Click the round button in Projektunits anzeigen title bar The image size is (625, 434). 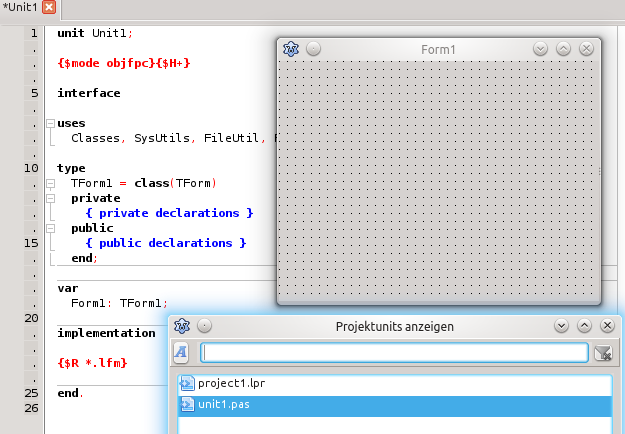pyautogui.click(x=204, y=325)
